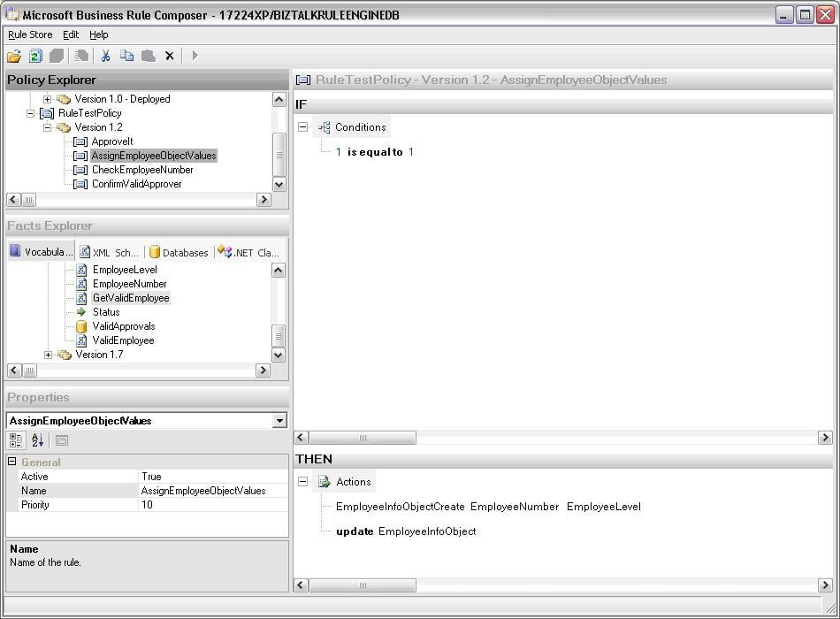Open the Edit menu
840x619 pixels.
point(71,34)
